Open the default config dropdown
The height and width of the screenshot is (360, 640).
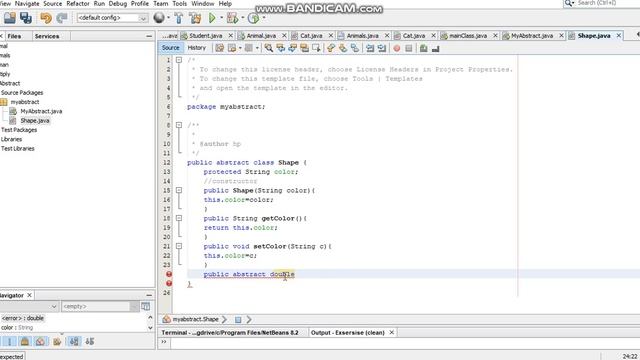[x=112, y=18]
